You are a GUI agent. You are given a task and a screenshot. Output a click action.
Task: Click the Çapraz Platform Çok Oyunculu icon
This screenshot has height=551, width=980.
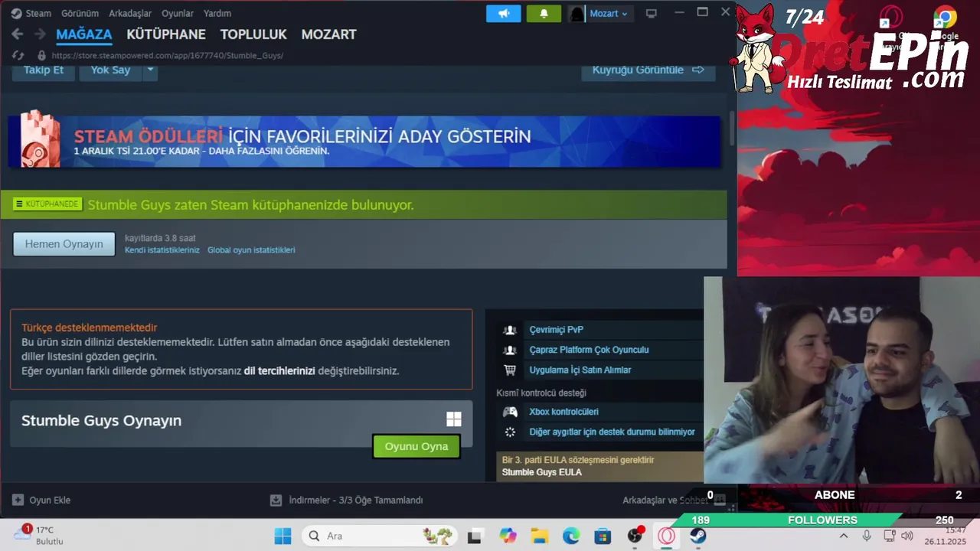510,350
